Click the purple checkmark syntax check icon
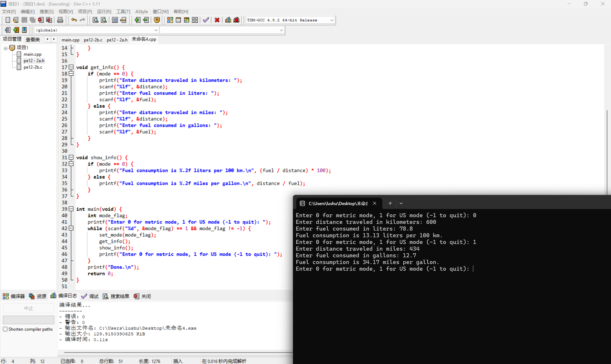 tap(206, 20)
